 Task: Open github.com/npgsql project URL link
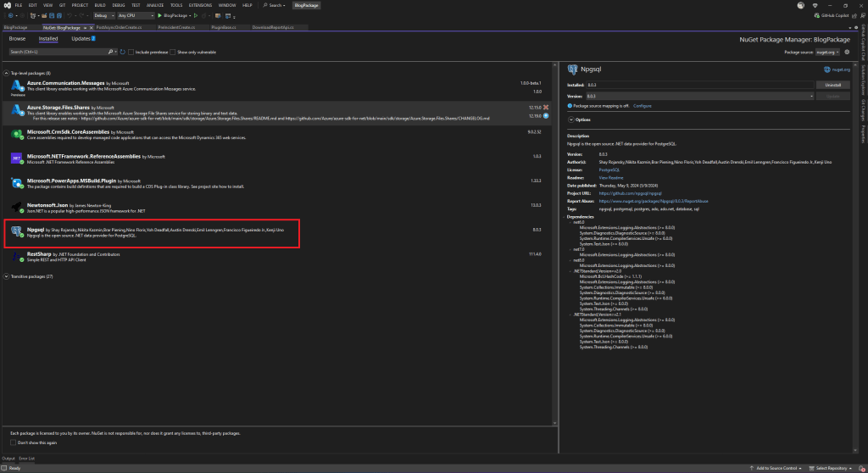[x=630, y=193]
